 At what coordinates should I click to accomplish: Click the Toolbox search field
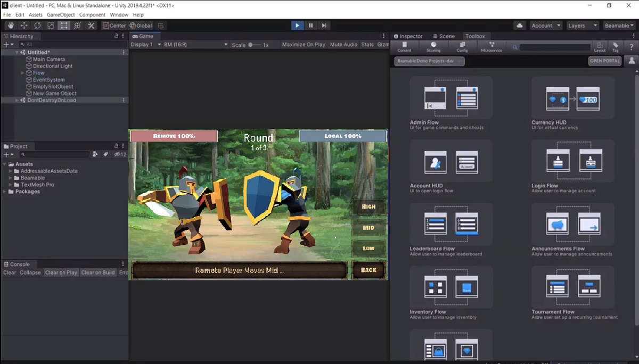(554, 47)
